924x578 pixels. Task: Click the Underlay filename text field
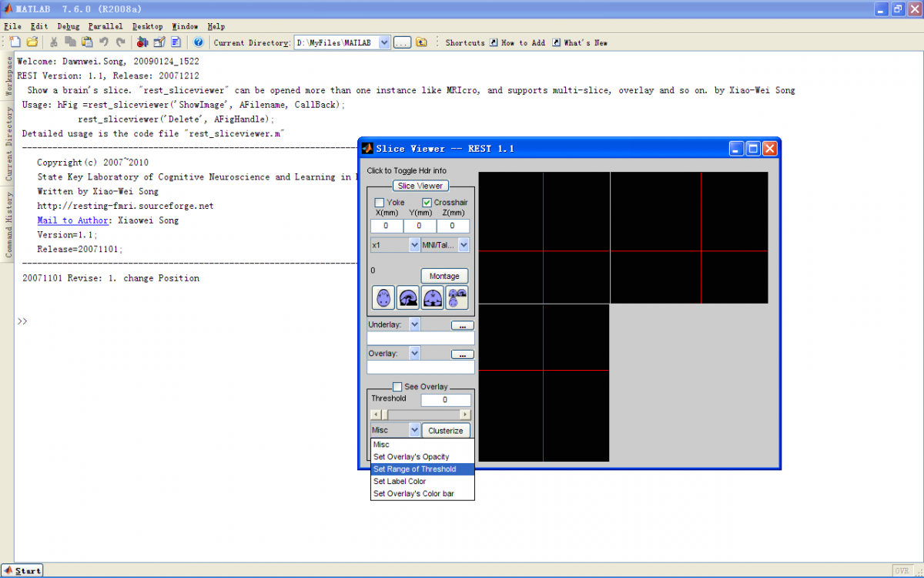pos(421,338)
